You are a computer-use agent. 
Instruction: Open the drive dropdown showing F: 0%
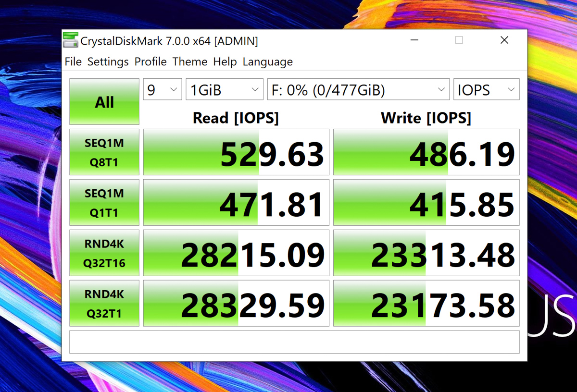358,90
